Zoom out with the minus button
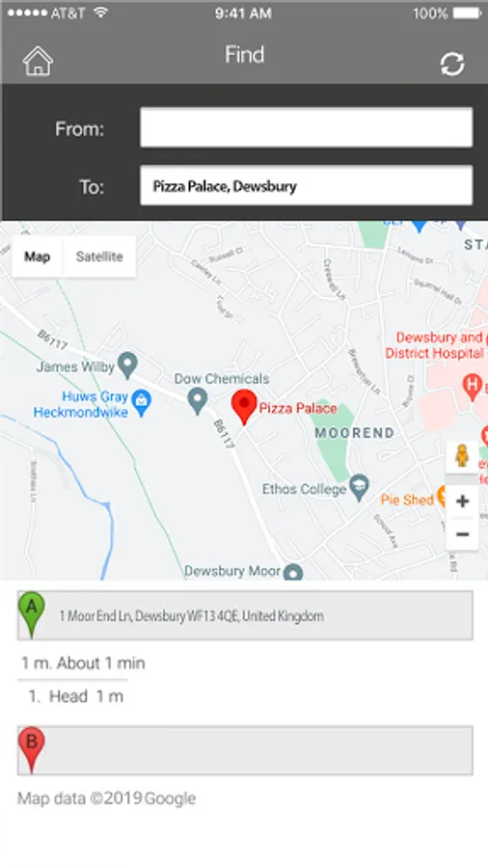 [462, 534]
